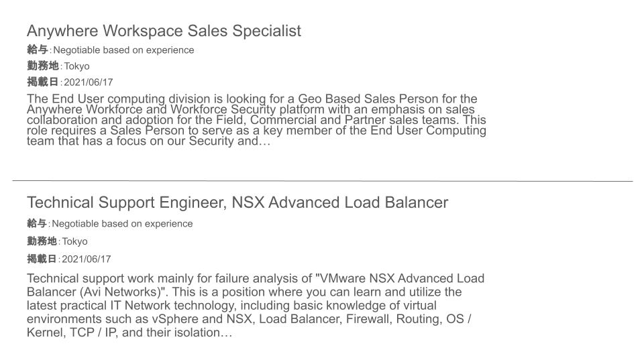This screenshot has height=362, width=644.
Task: Click the 勤務地 label in first listing
Action: click(43, 66)
